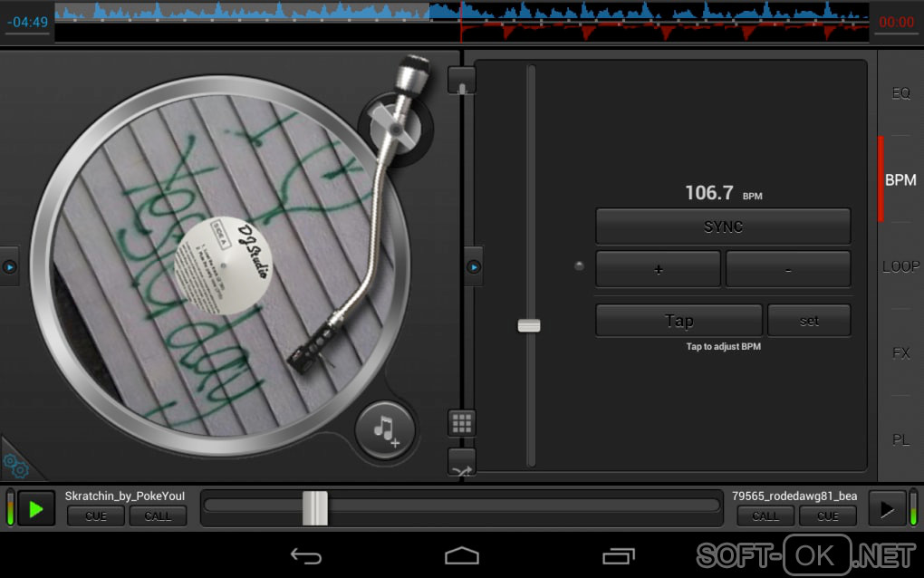
Task: Click the grid pad icon
Action: click(x=461, y=422)
